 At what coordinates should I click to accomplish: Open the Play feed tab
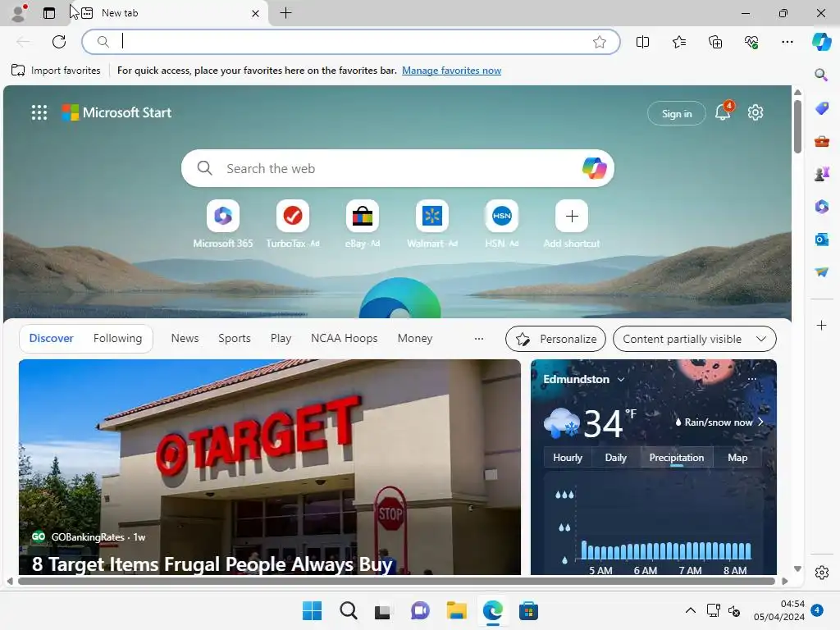[281, 339]
